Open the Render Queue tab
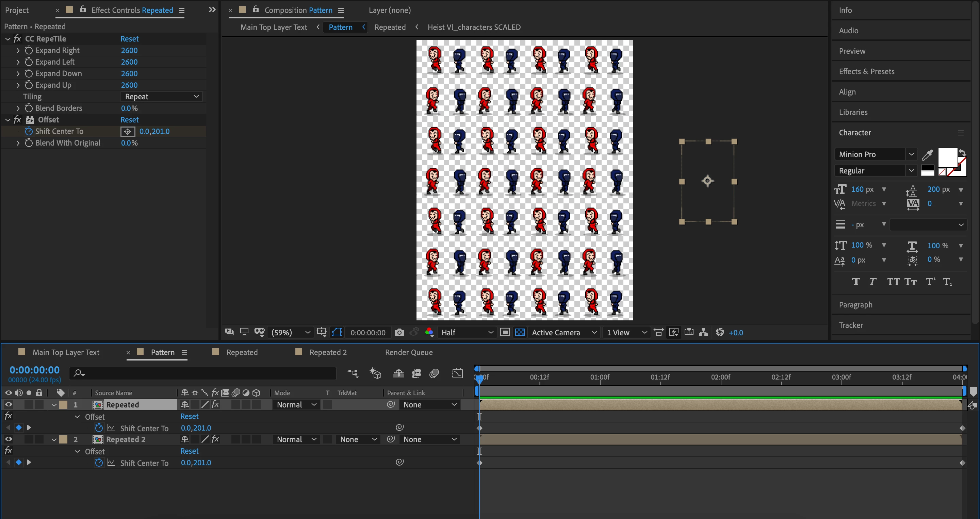Screen dimensions: 980x519 point(408,352)
